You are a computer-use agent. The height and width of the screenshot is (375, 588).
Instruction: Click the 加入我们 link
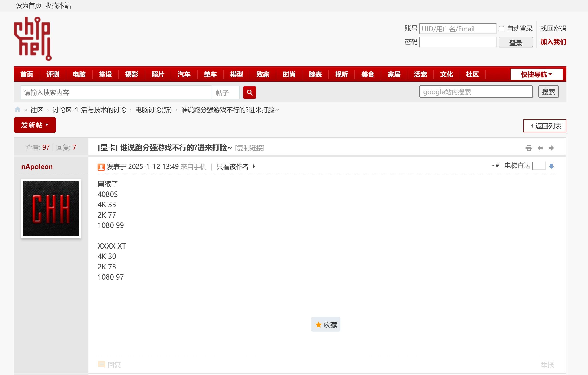[x=553, y=42]
